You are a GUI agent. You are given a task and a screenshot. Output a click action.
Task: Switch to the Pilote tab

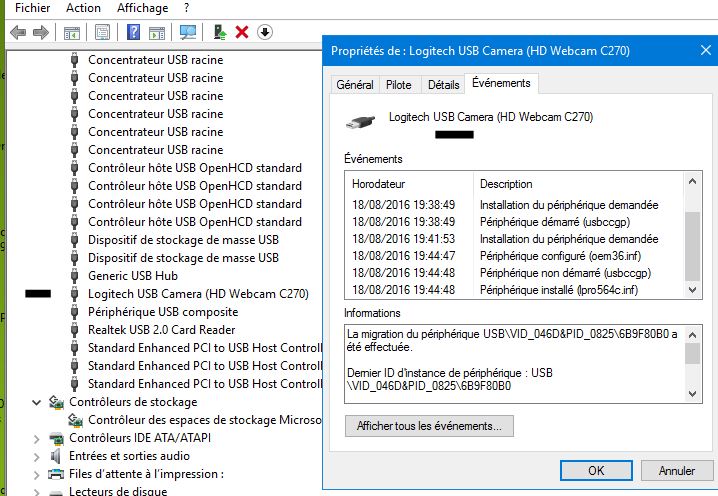pyautogui.click(x=398, y=85)
